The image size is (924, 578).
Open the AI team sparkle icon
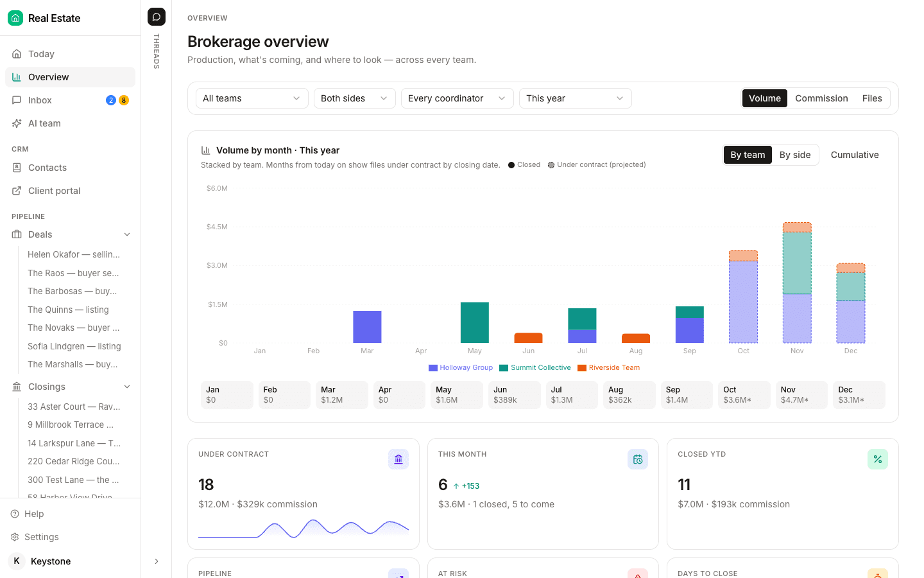pyautogui.click(x=17, y=123)
